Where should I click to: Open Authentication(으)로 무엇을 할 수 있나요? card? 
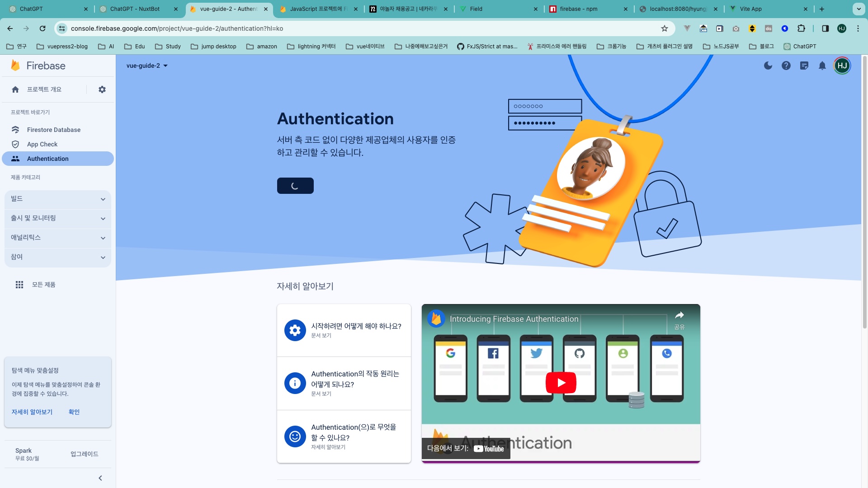click(344, 436)
